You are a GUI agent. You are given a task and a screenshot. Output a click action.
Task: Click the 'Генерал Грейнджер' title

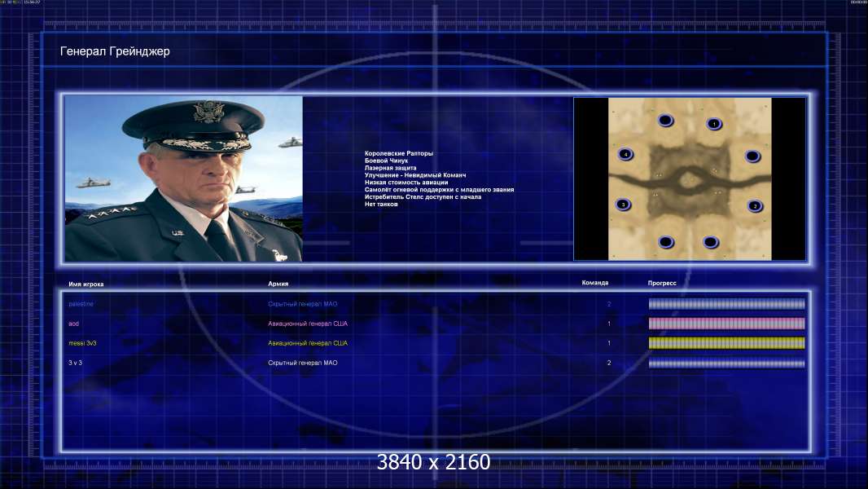click(x=115, y=51)
